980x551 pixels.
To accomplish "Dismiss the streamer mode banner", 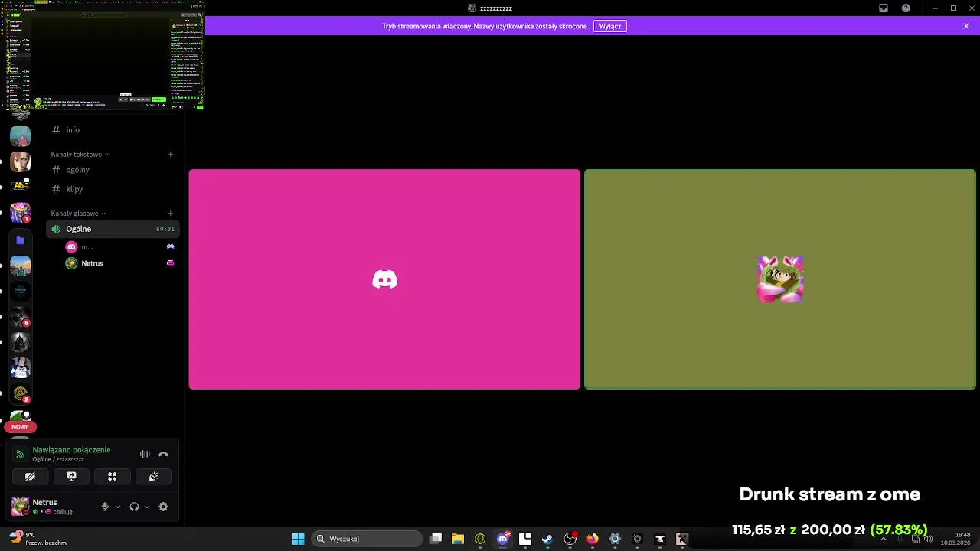I will pos(966,26).
